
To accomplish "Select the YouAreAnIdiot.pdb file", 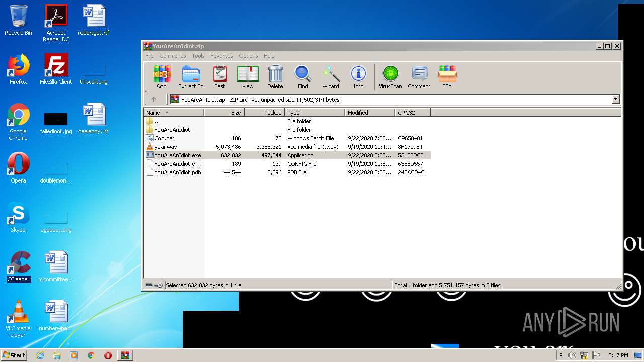I will [287, 172].
